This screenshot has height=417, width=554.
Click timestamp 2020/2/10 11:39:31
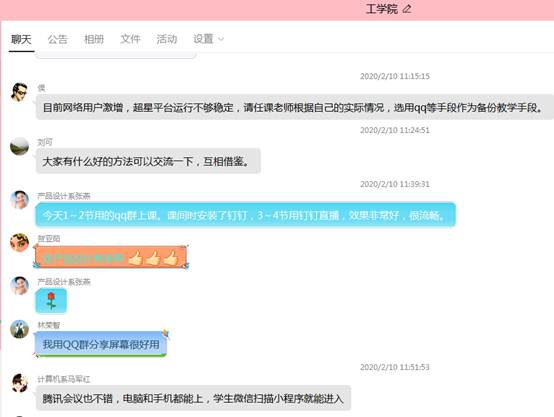click(395, 184)
